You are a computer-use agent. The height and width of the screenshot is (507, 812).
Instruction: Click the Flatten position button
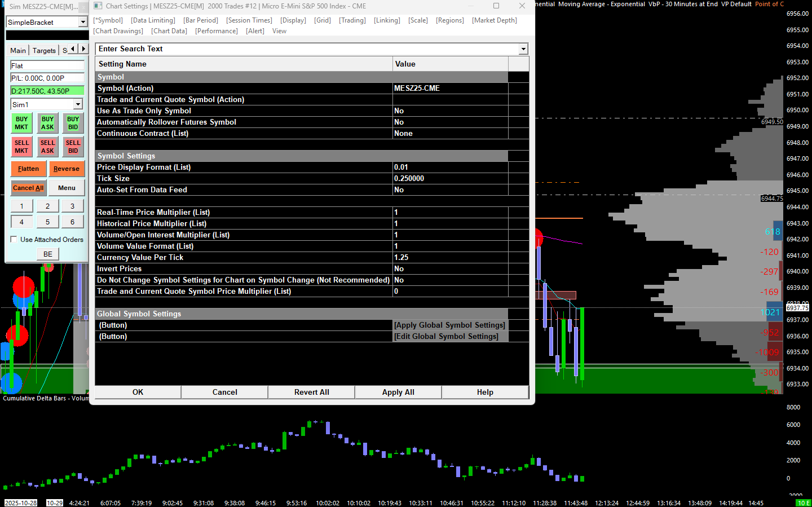coord(28,169)
